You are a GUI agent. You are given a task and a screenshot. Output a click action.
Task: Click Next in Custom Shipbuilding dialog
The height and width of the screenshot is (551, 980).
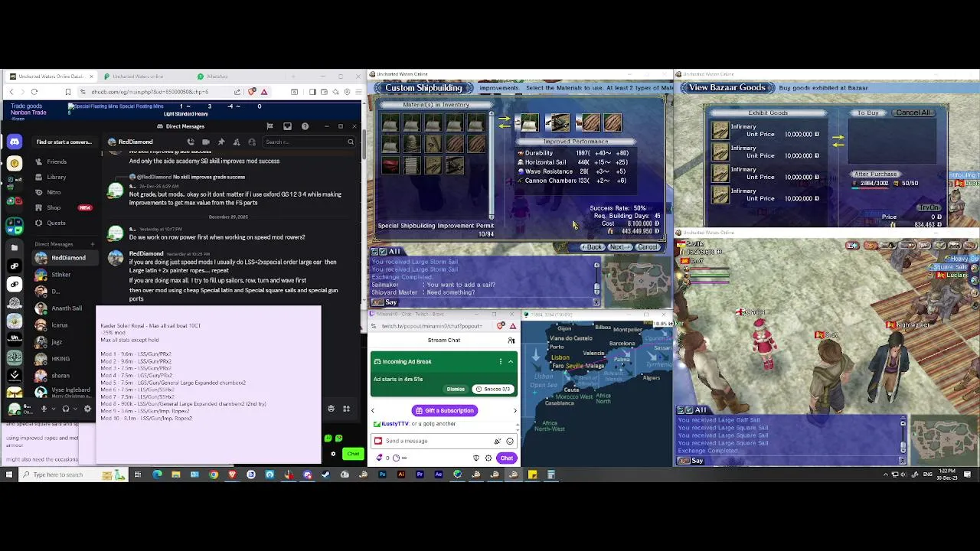point(619,247)
